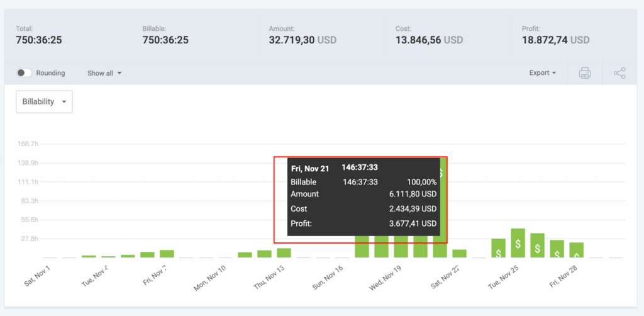Click the printer icon
Screen dimensions: 644x316
pos(585,74)
